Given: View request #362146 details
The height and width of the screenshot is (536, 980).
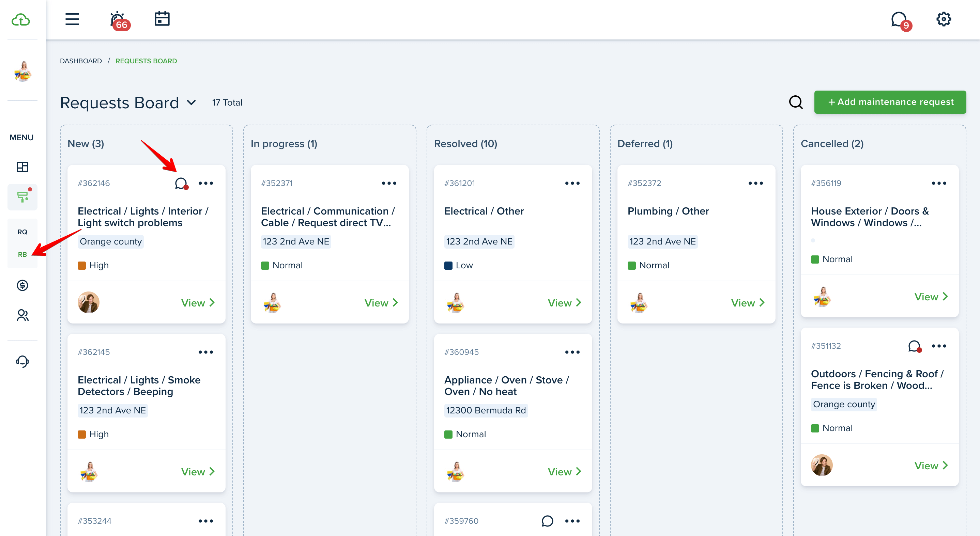Looking at the screenshot, I should [x=198, y=303].
